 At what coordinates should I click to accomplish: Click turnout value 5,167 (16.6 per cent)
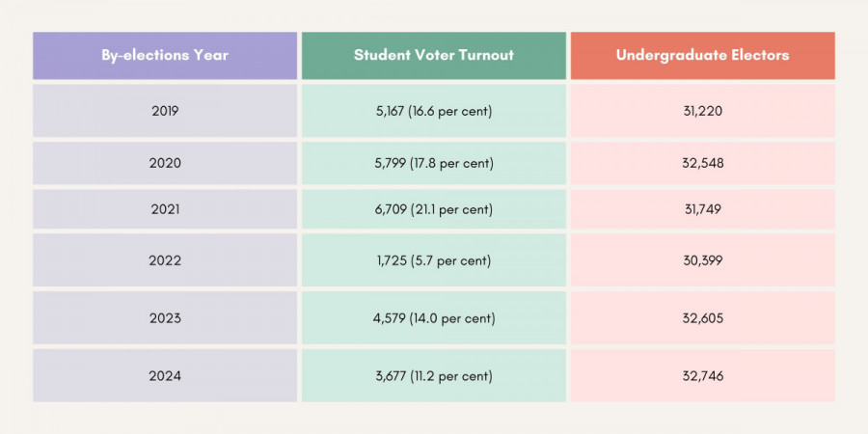click(433, 111)
